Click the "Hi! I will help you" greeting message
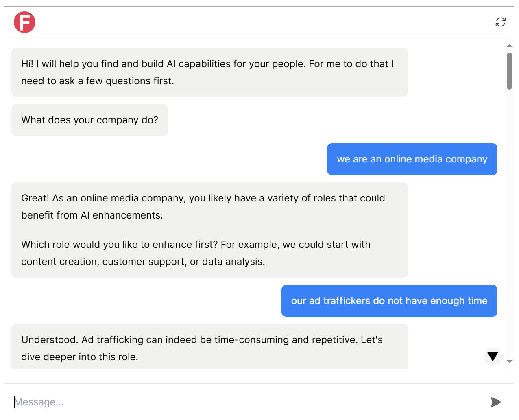 coord(207,64)
